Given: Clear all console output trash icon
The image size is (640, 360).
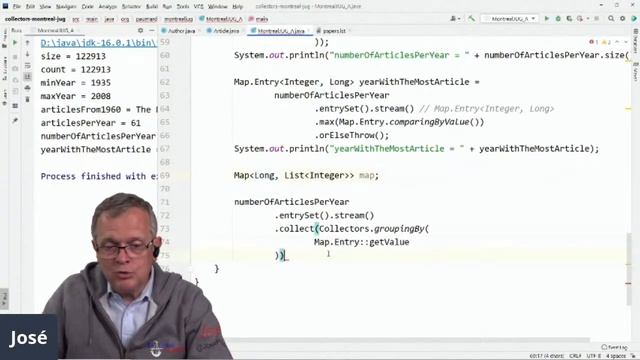Looking at the screenshot, I should [27, 99].
